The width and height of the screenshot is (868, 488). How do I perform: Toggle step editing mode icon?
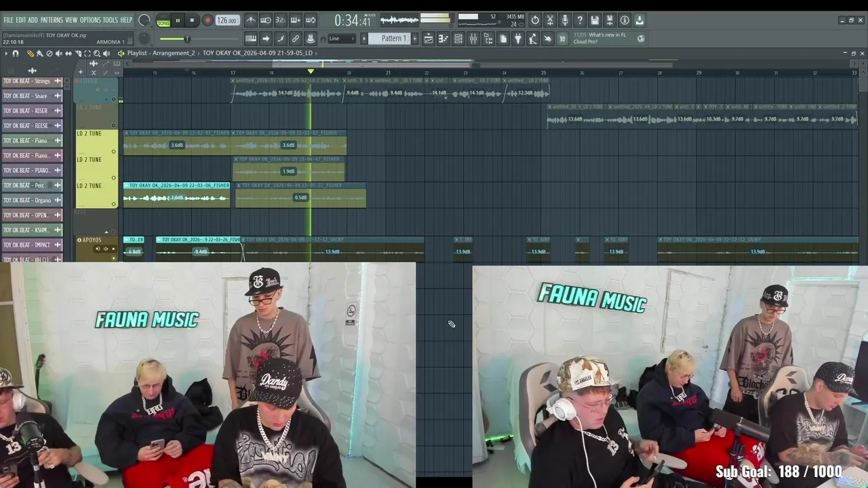coord(281,39)
